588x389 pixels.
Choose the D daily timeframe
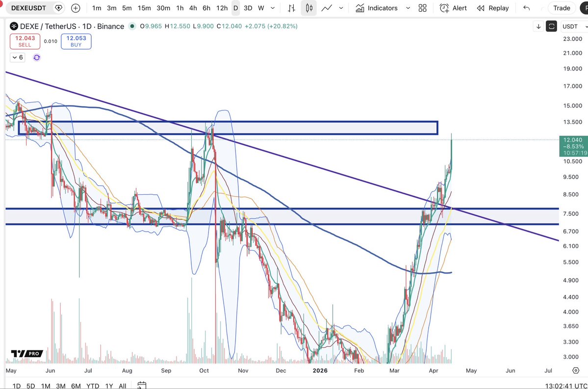pos(235,8)
